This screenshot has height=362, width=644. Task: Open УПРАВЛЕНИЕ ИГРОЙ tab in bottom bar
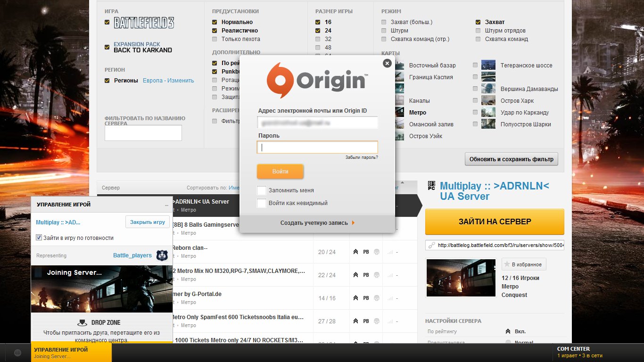71,353
